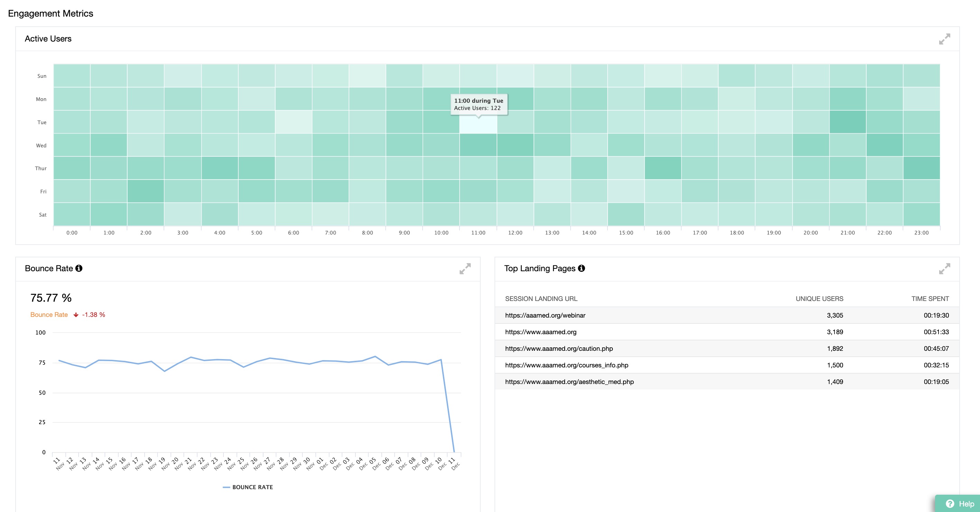Click the red down-arrow bounce change icon
Viewport: 980px width, 512px height.
[76, 315]
